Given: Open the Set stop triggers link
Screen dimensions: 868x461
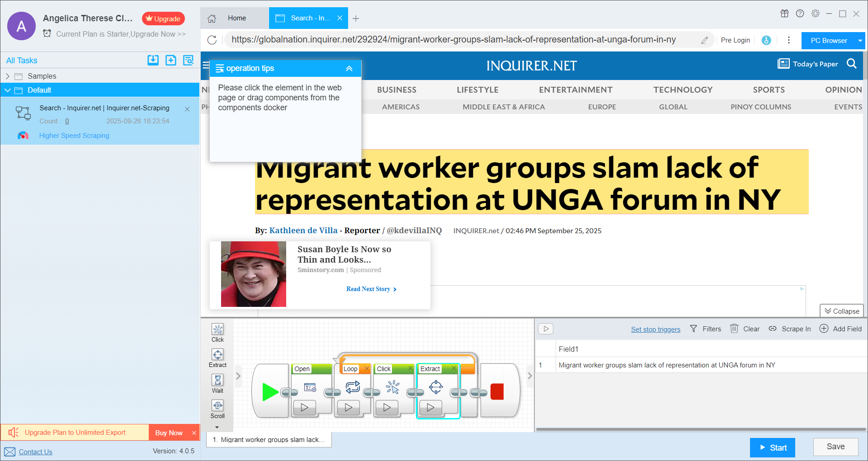Looking at the screenshot, I should (655, 329).
